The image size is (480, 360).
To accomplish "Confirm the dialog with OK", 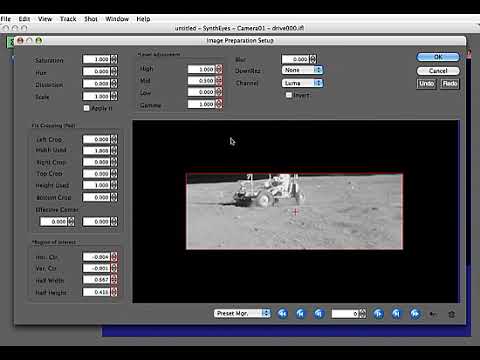I will point(438,57).
